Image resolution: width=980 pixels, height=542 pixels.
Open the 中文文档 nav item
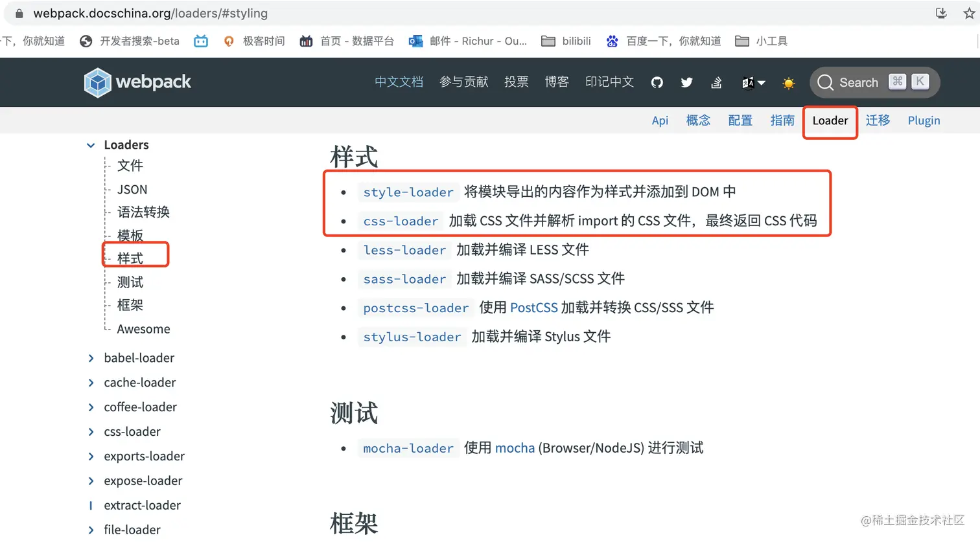click(x=399, y=82)
